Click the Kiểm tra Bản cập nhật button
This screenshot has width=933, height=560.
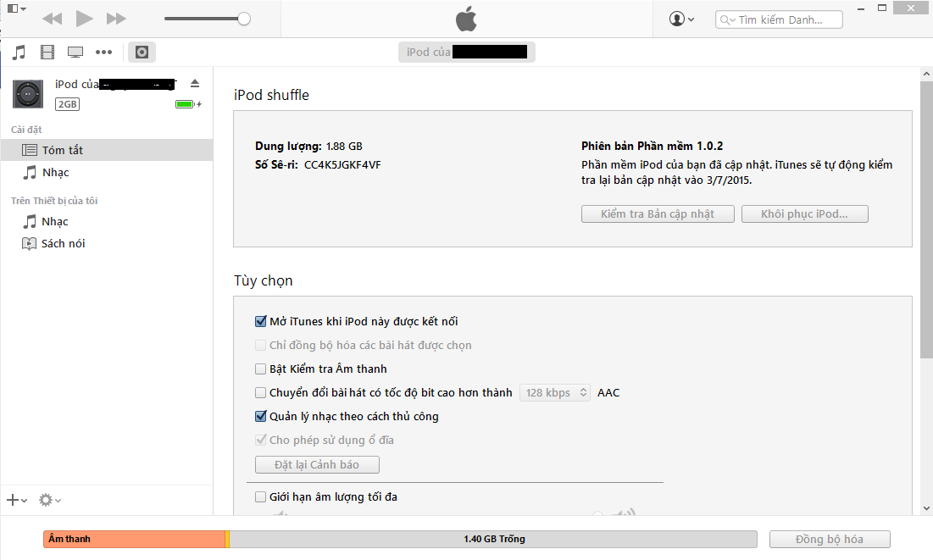658,213
